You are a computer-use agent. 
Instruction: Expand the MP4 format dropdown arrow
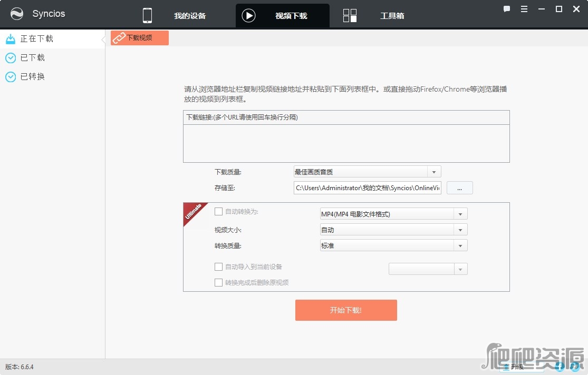point(460,214)
